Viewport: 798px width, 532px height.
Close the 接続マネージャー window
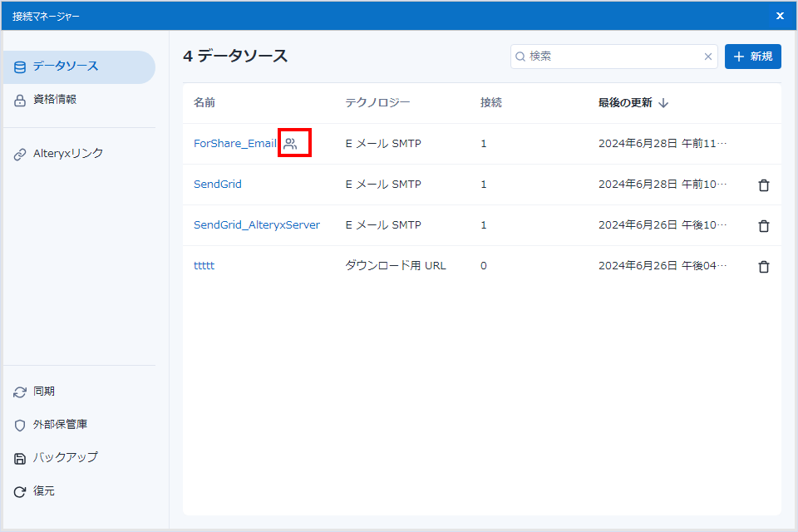(780, 16)
